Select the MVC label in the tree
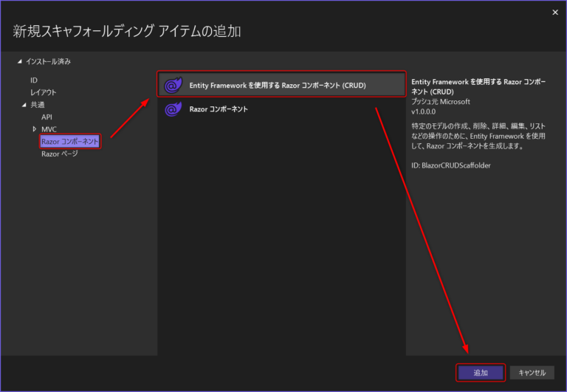The width and height of the screenshot is (567, 392). click(49, 129)
